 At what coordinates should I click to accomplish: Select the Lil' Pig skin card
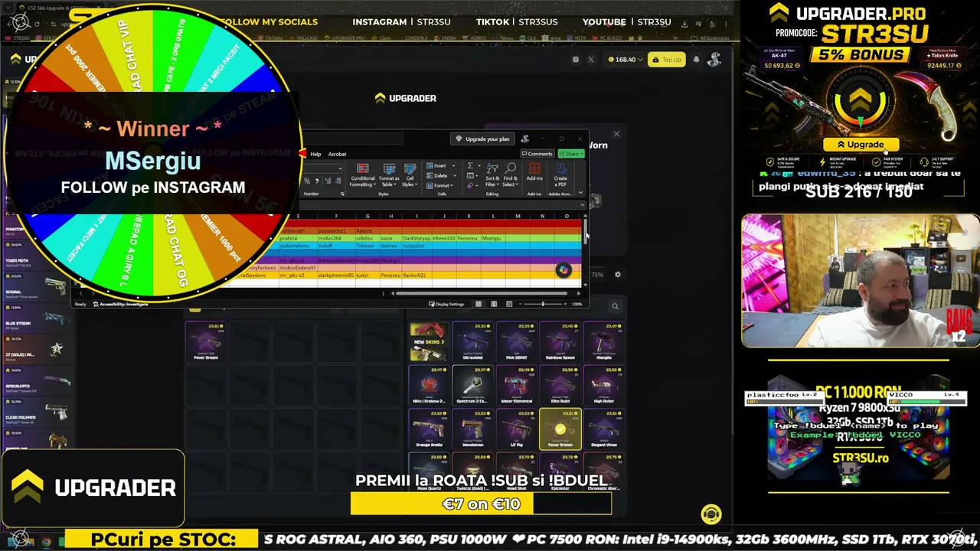(x=516, y=429)
